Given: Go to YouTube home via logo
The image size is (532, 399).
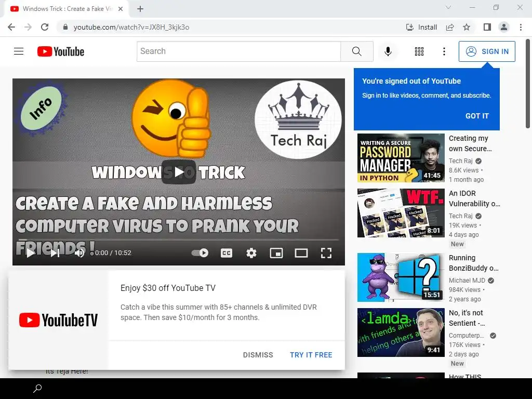Looking at the screenshot, I should (61, 51).
